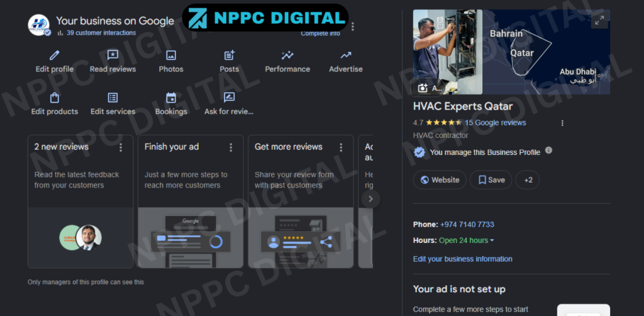
Task: Expand the map with fullscreen icon
Action: tap(599, 20)
